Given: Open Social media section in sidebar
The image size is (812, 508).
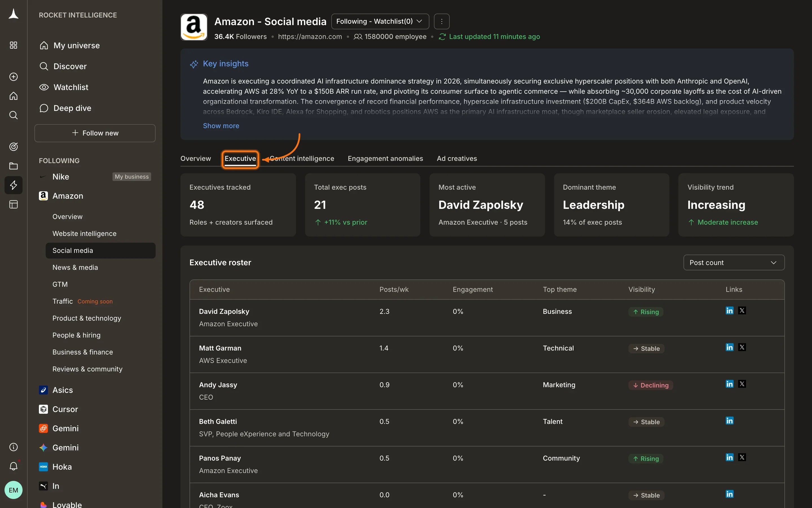Looking at the screenshot, I should [101, 251].
